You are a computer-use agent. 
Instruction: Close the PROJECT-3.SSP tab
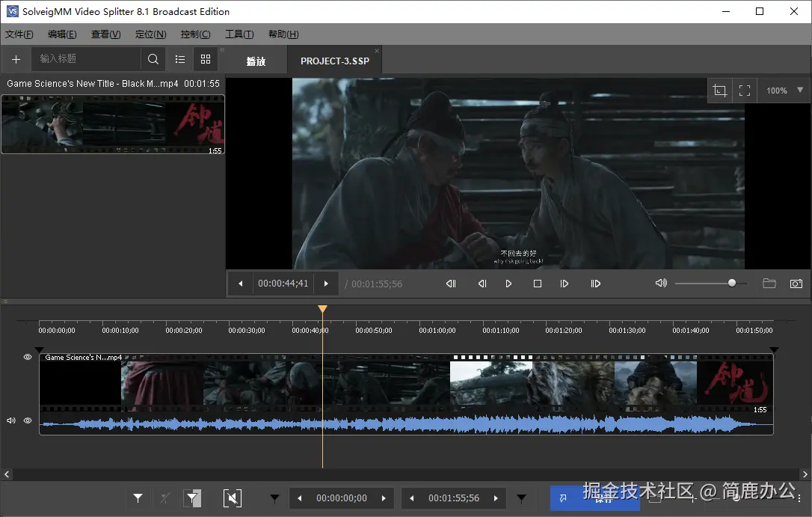(377, 51)
